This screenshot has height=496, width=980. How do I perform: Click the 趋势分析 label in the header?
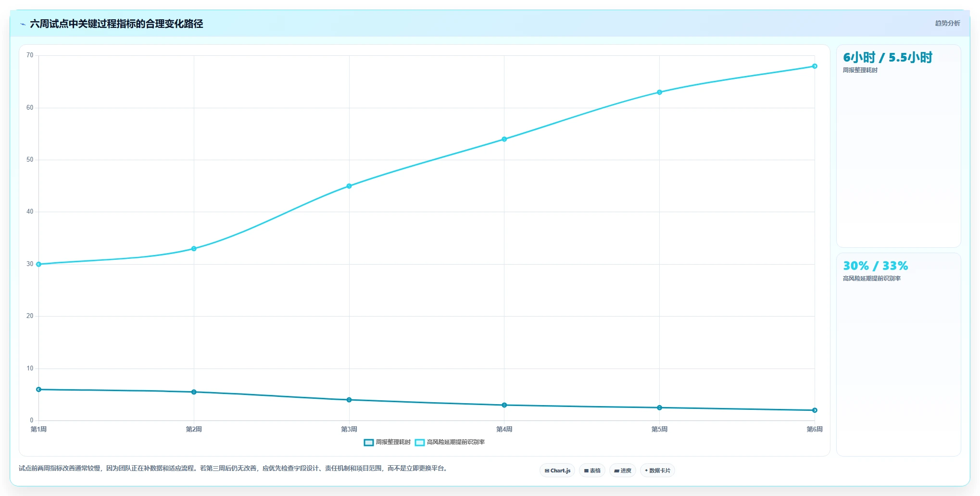click(x=947, y=23)
